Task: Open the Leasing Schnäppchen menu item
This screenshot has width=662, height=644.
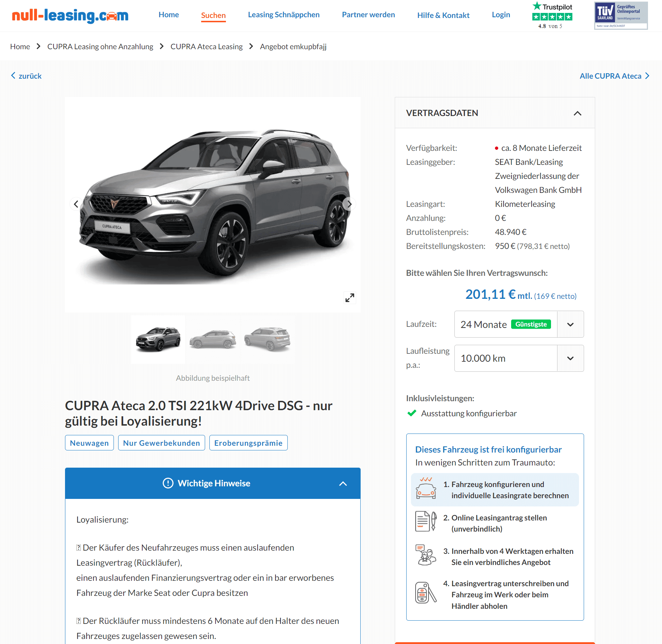Action: coord(284,15)
